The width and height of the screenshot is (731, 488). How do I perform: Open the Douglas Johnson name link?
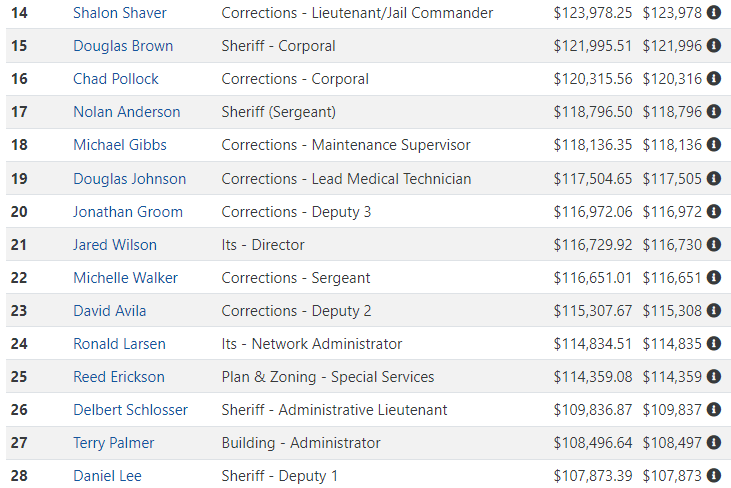pyautogui.click(x=130, y=179)
